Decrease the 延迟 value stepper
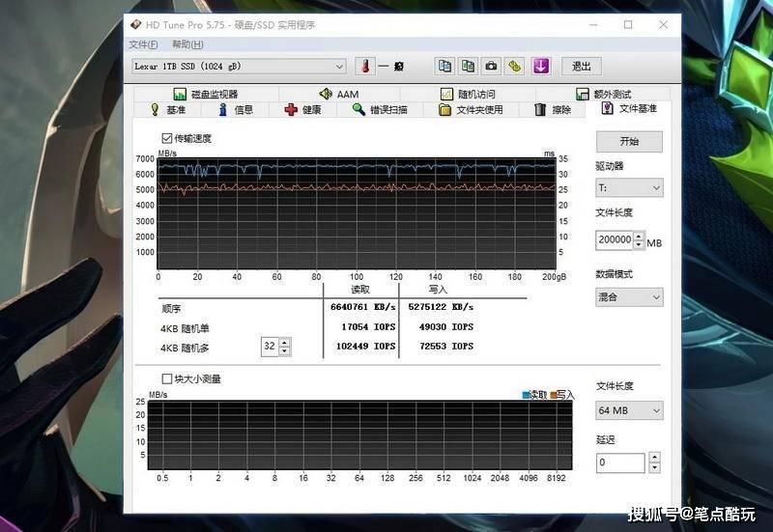 click(x=654, y=467)
